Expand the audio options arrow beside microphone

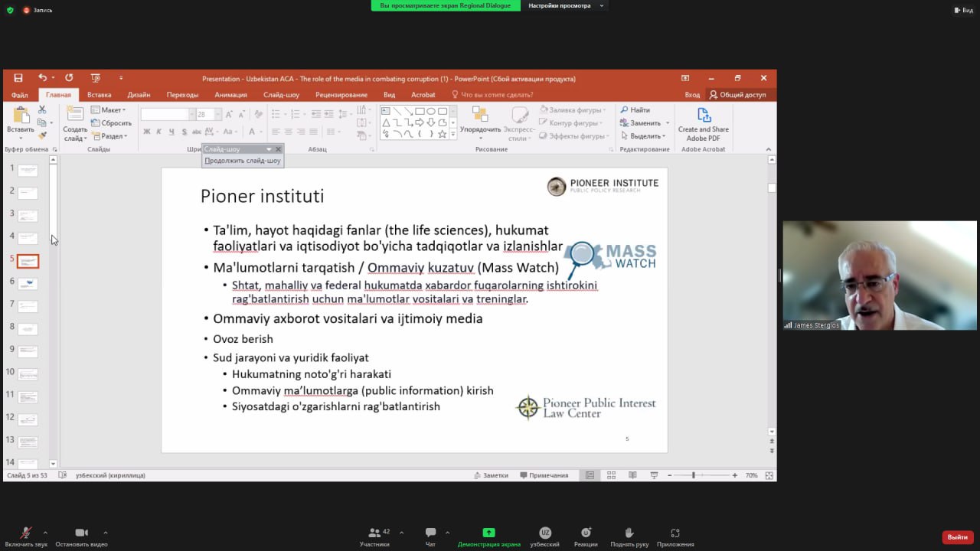point(45,532)
